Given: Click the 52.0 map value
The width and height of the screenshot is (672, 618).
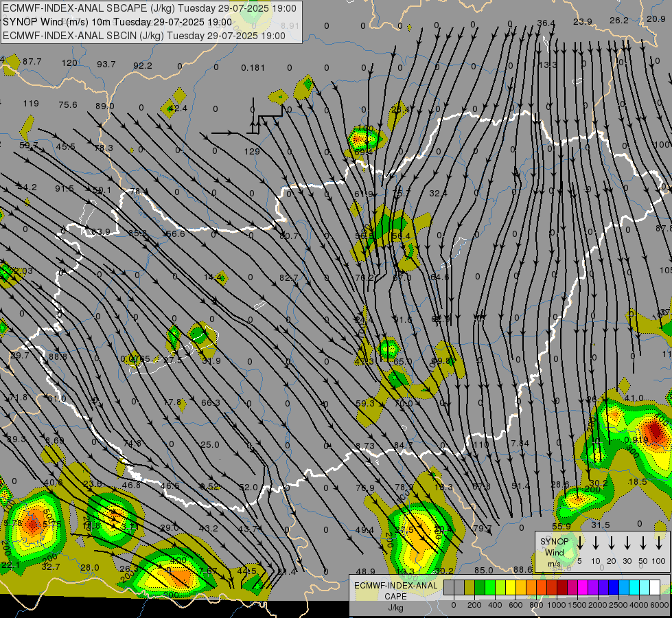Looking at the screenshot, I should click(x=248, y=488).
